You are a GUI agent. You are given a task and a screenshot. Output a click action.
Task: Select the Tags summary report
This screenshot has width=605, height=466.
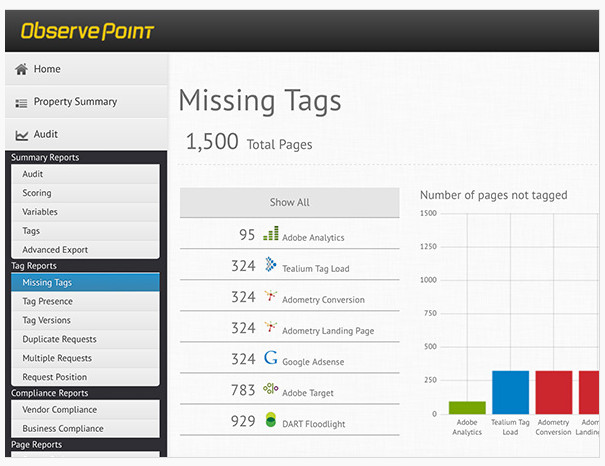click(85, 231)
